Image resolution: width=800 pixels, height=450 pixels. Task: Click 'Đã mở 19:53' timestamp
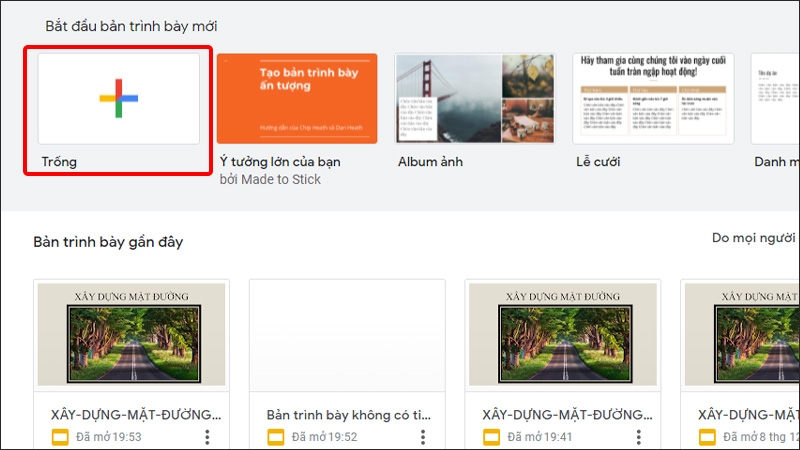click(x=109, y=437)
